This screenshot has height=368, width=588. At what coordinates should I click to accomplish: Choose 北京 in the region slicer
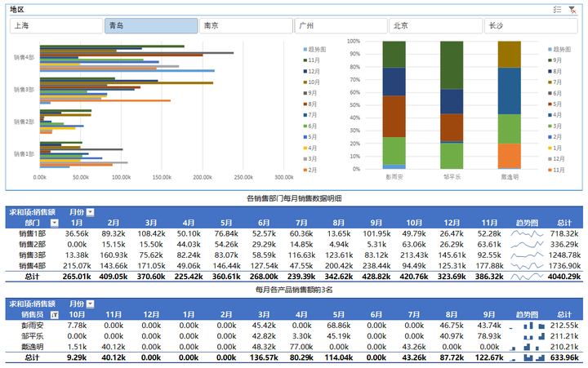click(436, 26)
